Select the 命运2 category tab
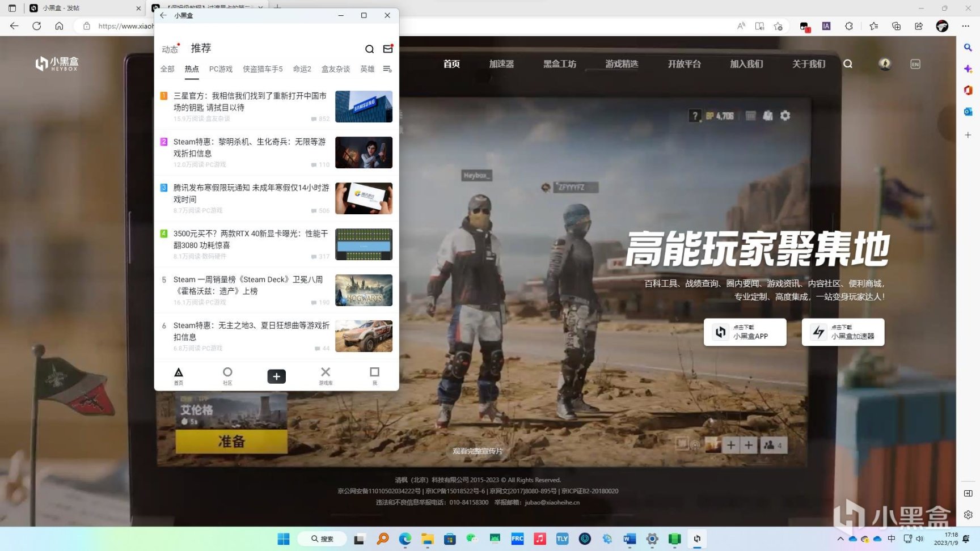Screen dimensions: 980x551 pos(302,69)
